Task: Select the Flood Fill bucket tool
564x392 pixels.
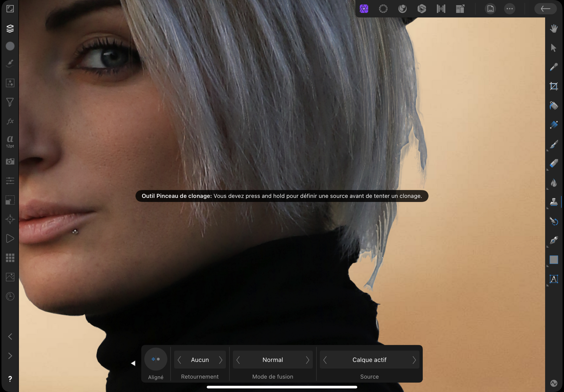Action: [554, 106]
